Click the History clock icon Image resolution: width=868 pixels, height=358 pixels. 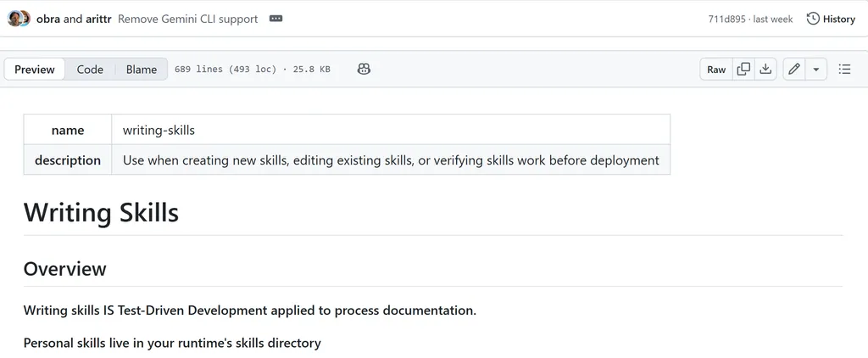[x=813, y=19]
